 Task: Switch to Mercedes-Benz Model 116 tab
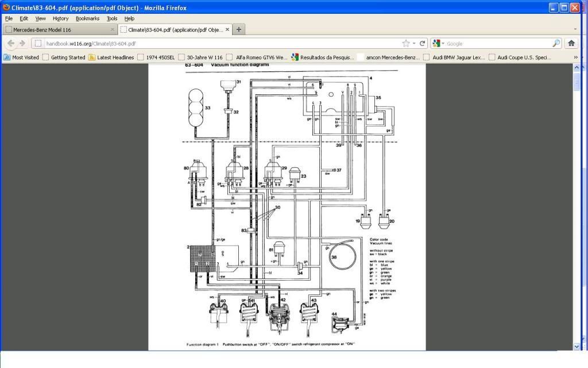point(57,29)
